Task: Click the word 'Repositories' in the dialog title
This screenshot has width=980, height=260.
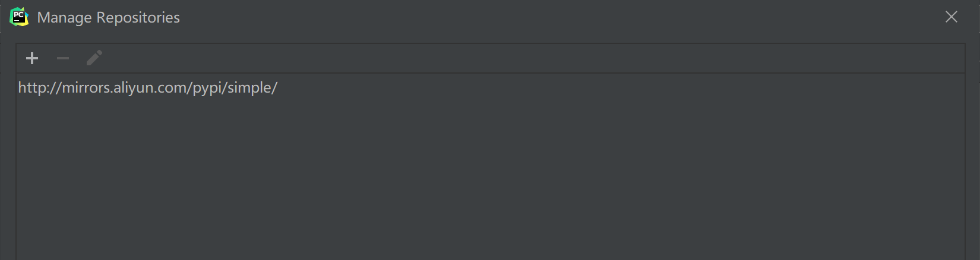Action: (138, 18)
